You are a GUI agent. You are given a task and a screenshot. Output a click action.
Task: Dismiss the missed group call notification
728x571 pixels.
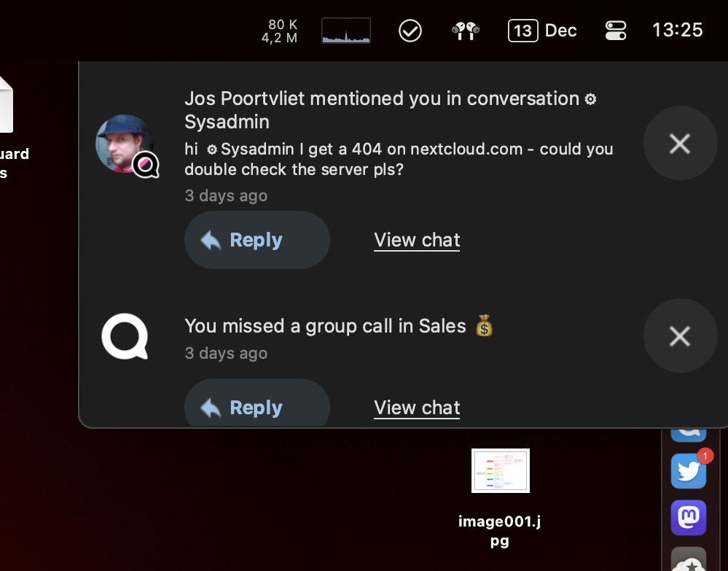pos(679,335)
